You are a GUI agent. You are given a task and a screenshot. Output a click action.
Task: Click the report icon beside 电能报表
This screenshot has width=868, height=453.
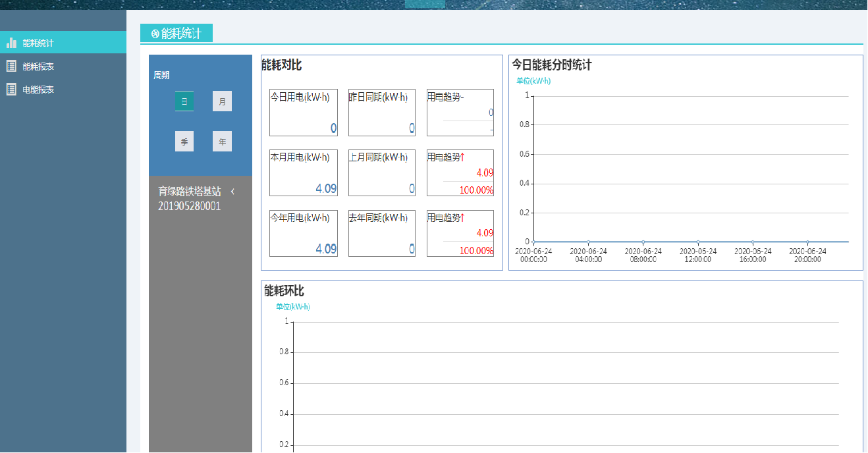11,89
